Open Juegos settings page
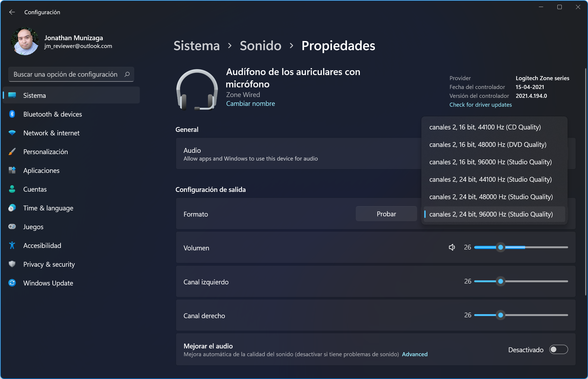 33,227
